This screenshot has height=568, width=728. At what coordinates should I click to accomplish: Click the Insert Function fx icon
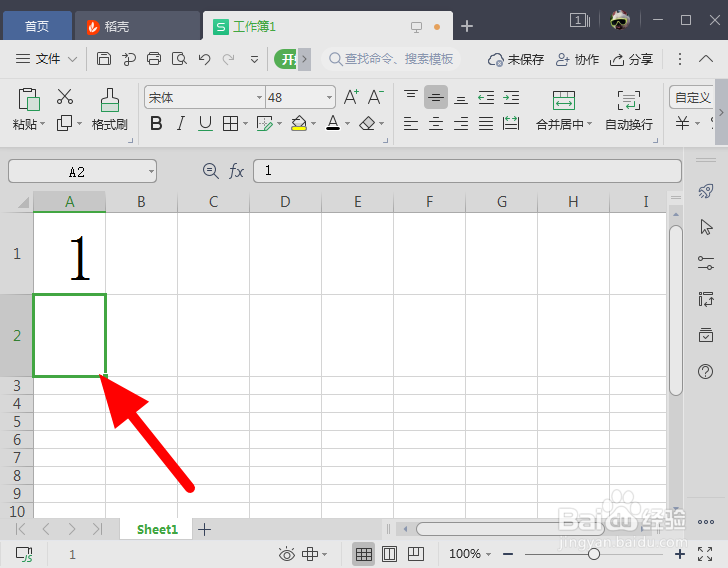[x=236, y=171]
